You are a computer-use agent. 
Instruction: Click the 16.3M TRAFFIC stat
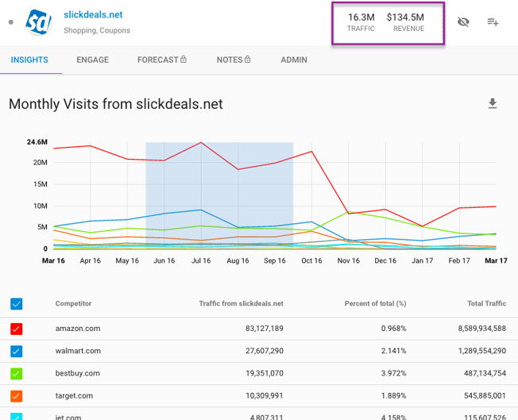coord(361,22)
